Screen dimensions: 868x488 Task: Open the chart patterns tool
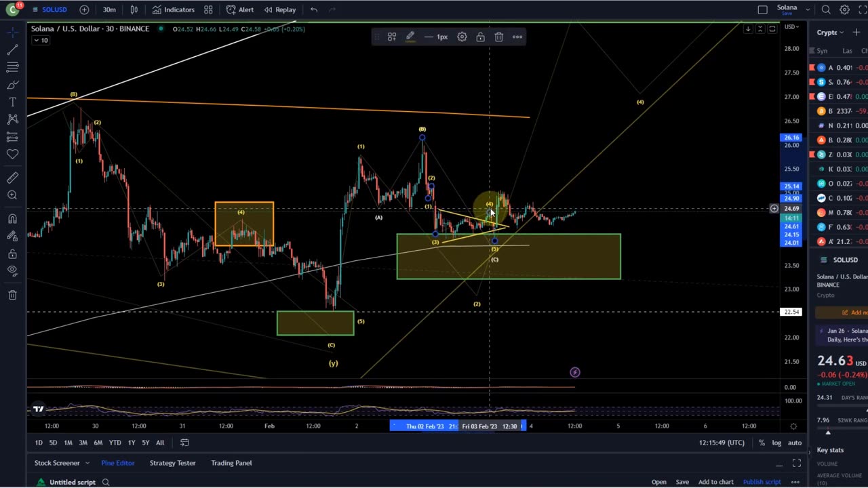coord(12,119)
